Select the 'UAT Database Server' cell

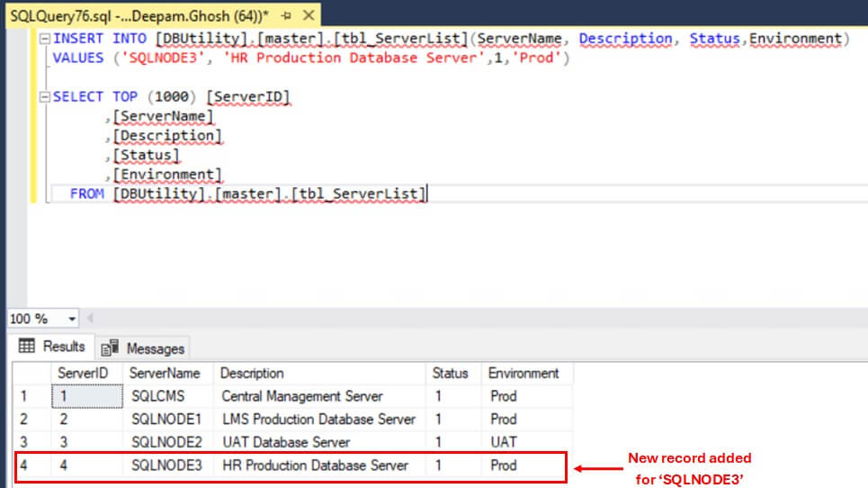pos(285,442)
